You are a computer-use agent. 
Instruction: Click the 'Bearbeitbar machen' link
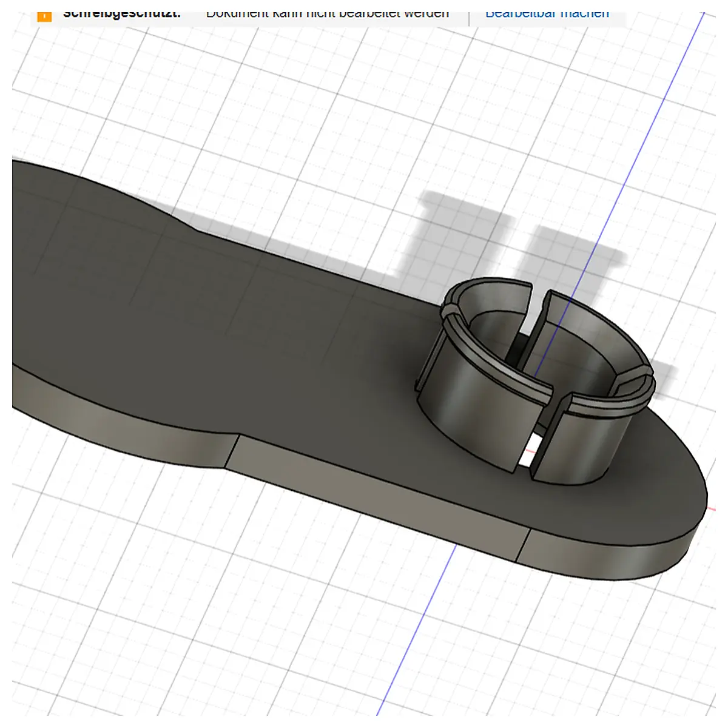point(547,13)
